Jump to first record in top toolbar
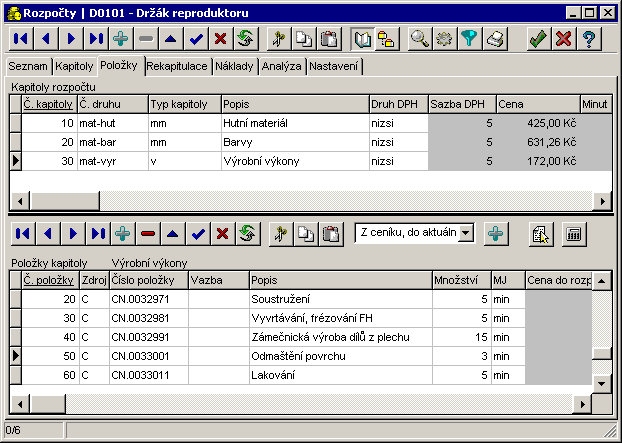622x443 pixels. pyautogui.click(x=21, y=39)
